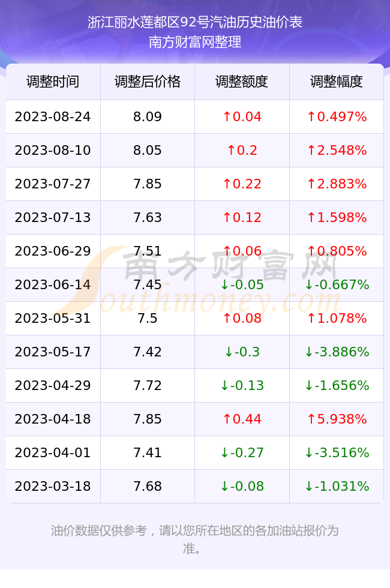The height and width of the screenshot is (588, 390).
Task: Select the 2023-04-01 date cell
Action: [x=53, y=452]
